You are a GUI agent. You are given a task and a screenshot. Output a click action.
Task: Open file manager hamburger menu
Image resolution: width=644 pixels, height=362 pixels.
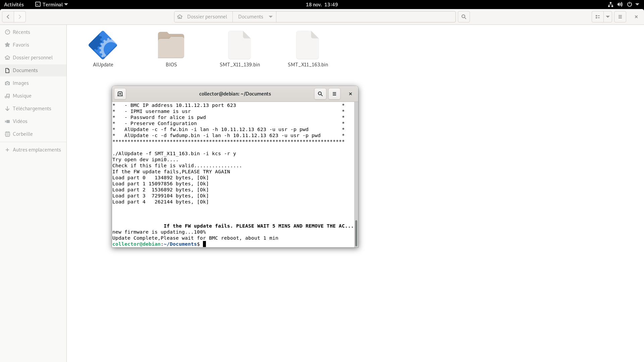click(620, 17)
